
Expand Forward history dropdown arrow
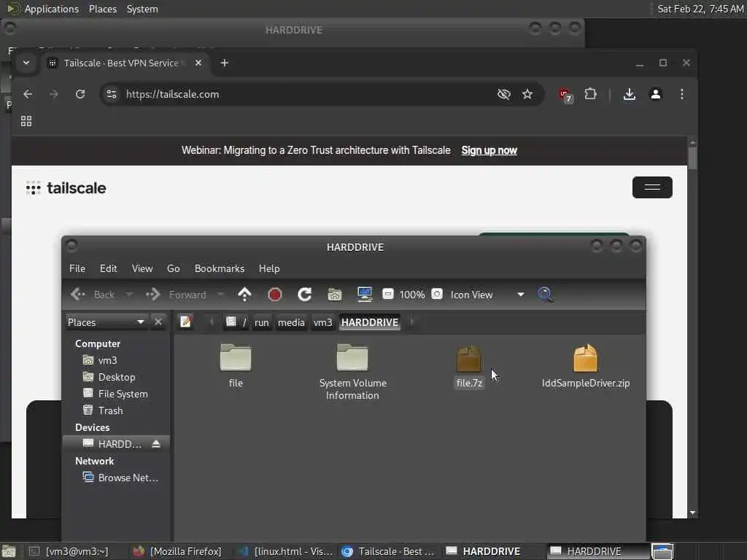pos(220,295)
